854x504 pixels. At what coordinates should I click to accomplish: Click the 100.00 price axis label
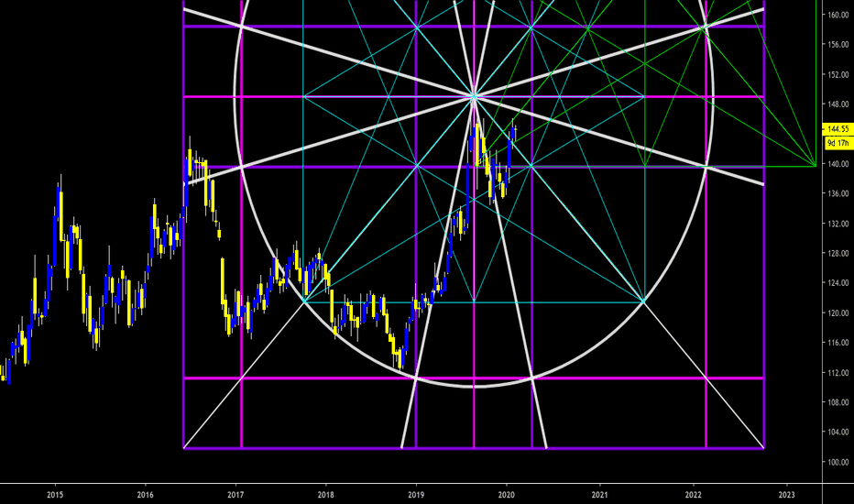click(838, 462)
